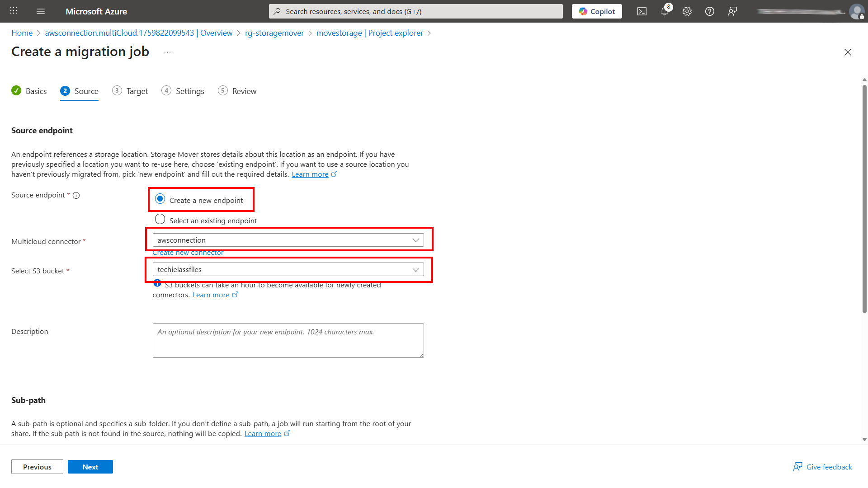This screenshot has width=868, height=488.
Task: Choose Select an existing endpoint option
Action: tap(160, 219)
